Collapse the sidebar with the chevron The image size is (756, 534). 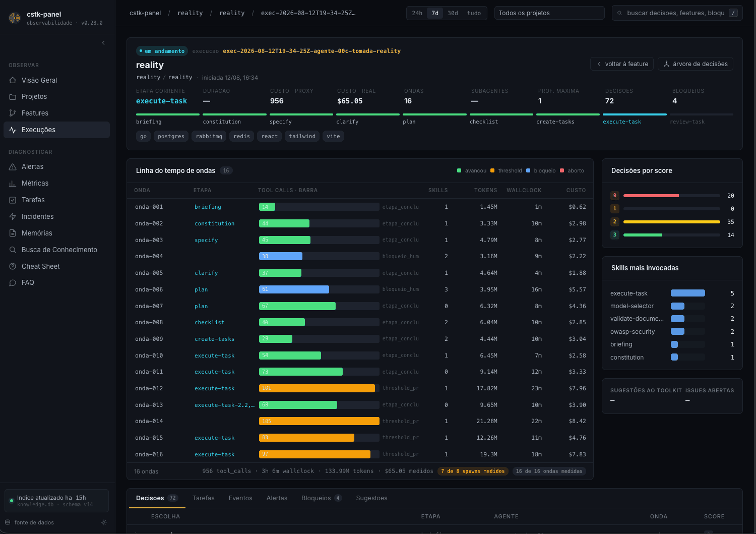click(x=103, y=43)
